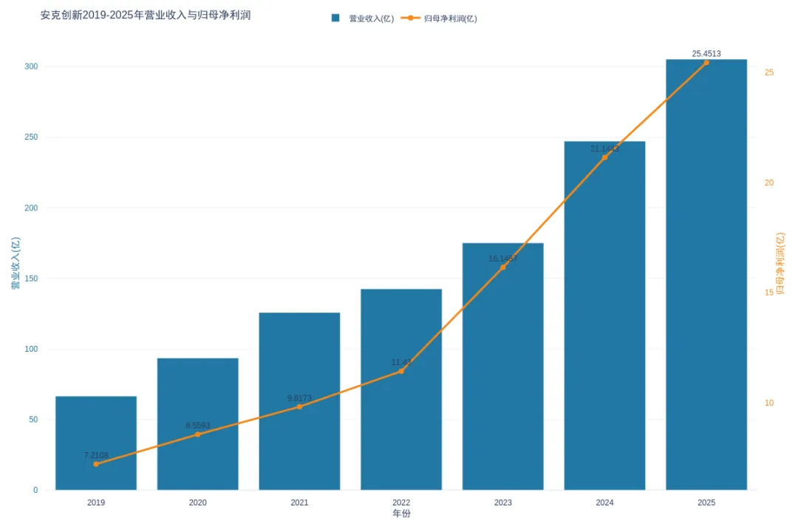
Task: Click the 2019 net profit point 7.2108
Action: point(95,464)
